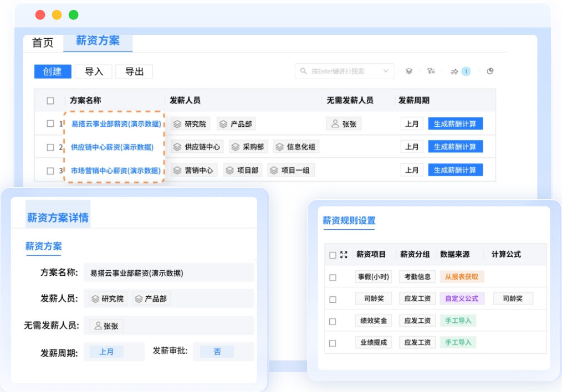The image size is (562, 392).
Task: Open the filter list icon
Action: point(431,71)
